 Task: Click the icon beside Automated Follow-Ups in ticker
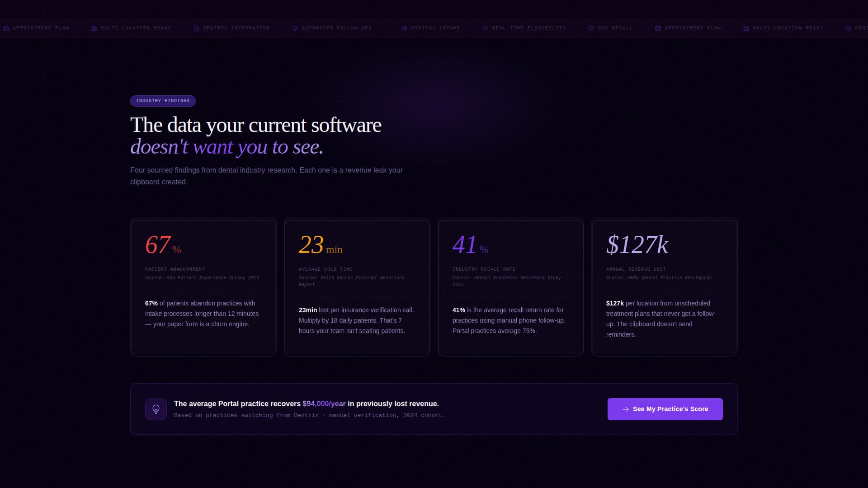[295, 28]
